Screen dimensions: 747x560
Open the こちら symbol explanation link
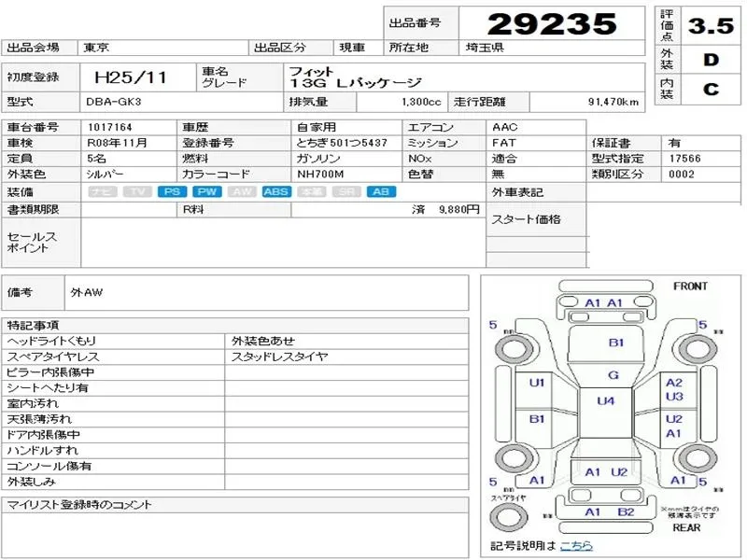[x=575, y=546]
